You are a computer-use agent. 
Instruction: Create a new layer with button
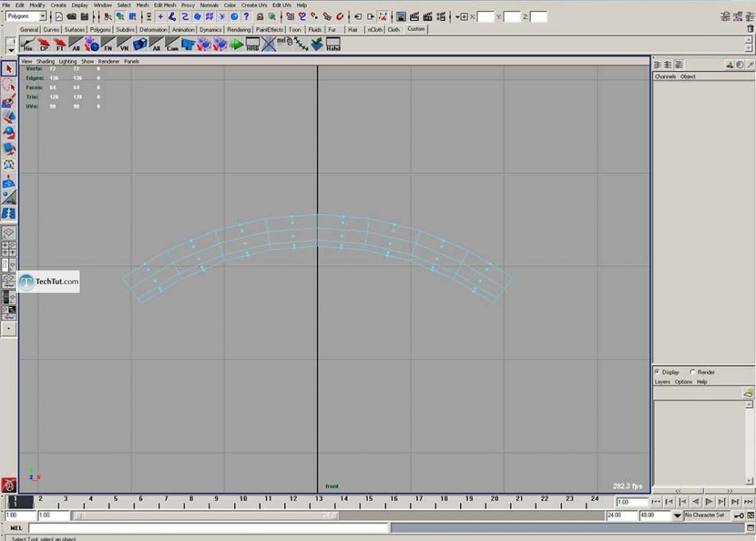pos(748,393)
